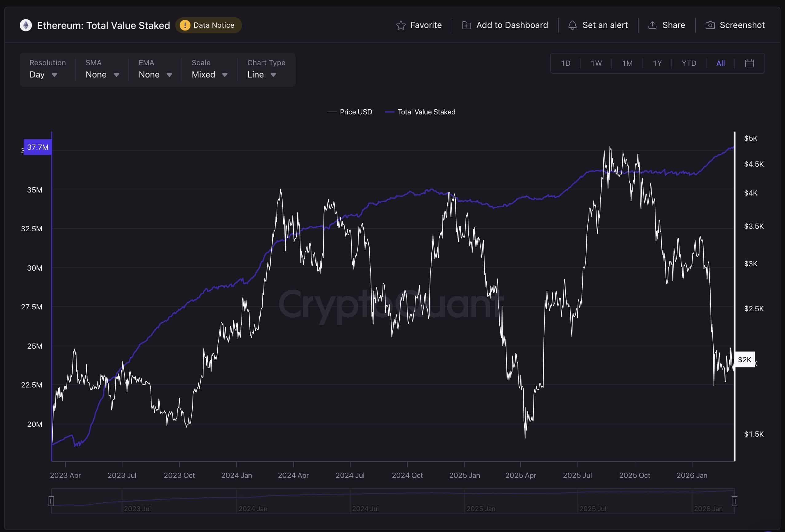This screenshot has height=532, width=785.
Task: Click the Set an alert bell icon
Action: pos(572,25)
